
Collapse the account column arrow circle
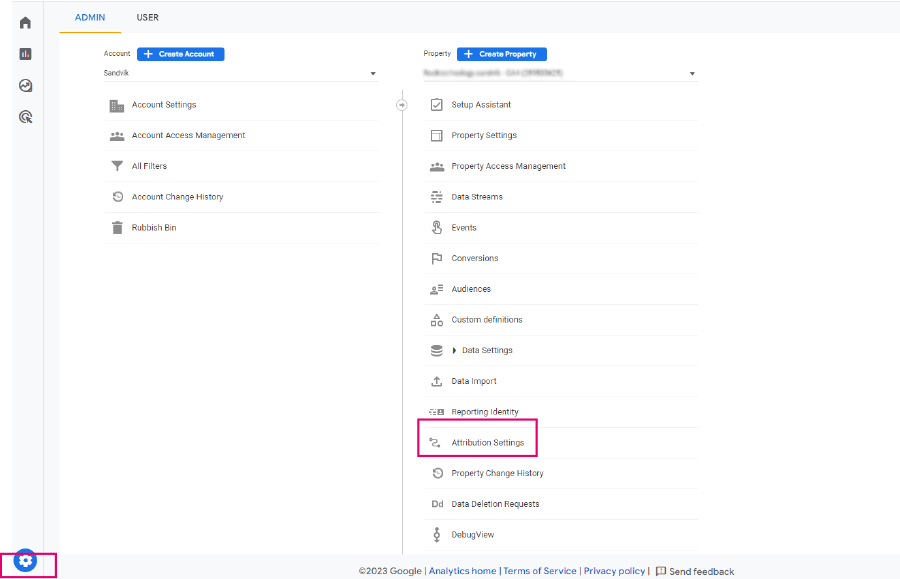[x=402, y=105]
